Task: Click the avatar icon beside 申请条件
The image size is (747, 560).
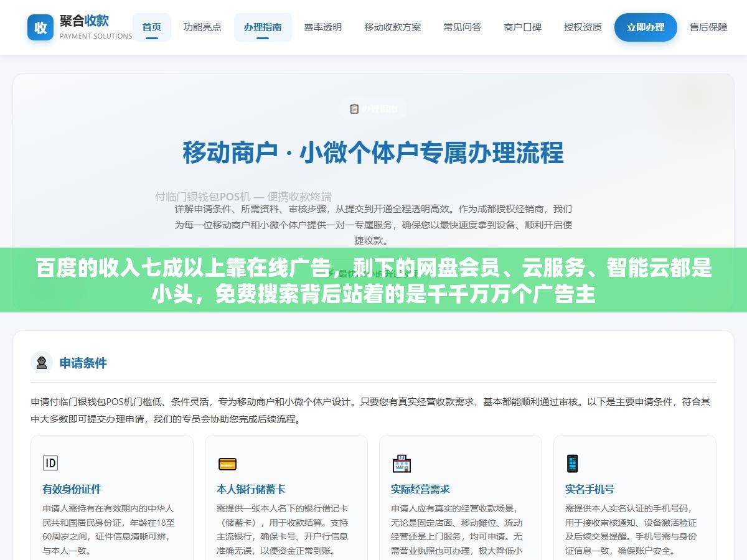Action: (42, 363)
